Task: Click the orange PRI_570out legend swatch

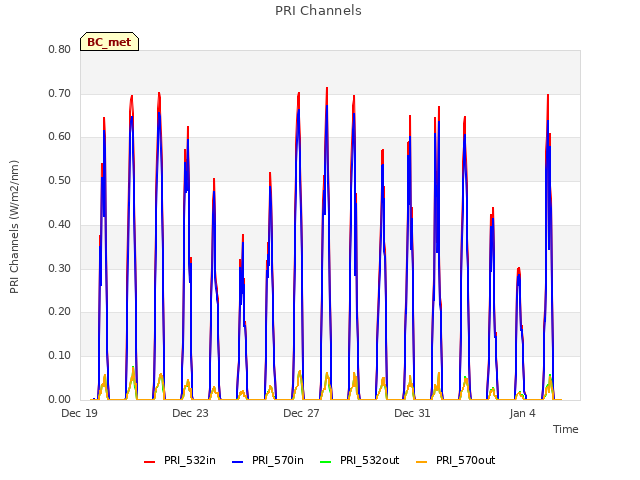Action: tap(422, 462)
